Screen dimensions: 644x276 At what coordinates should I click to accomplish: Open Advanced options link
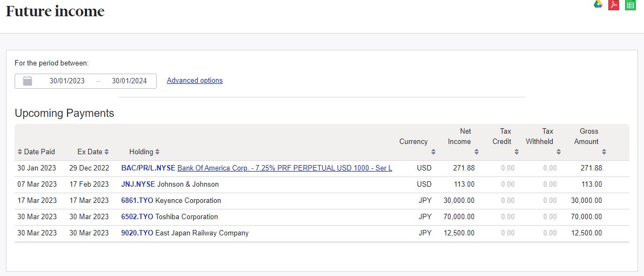pos(194,81)
